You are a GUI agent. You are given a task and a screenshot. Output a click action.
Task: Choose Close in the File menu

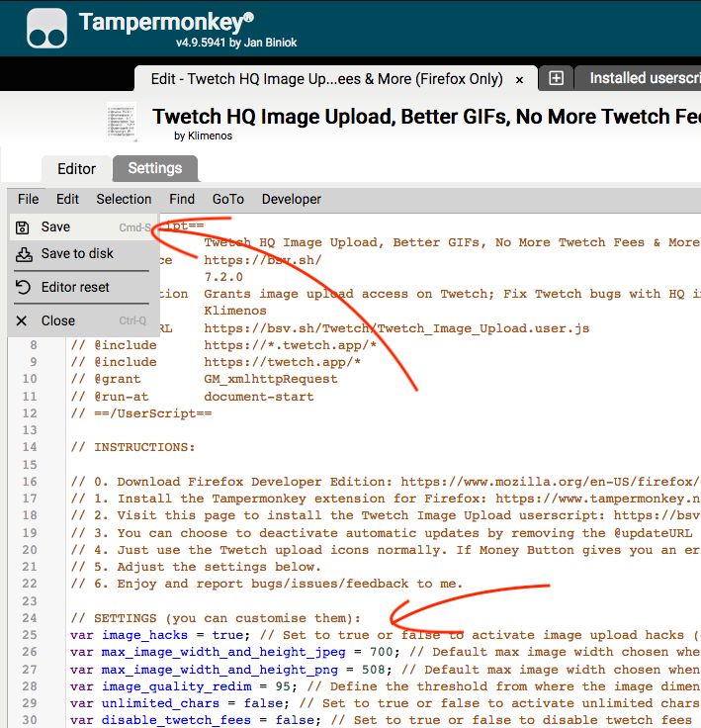84,320
